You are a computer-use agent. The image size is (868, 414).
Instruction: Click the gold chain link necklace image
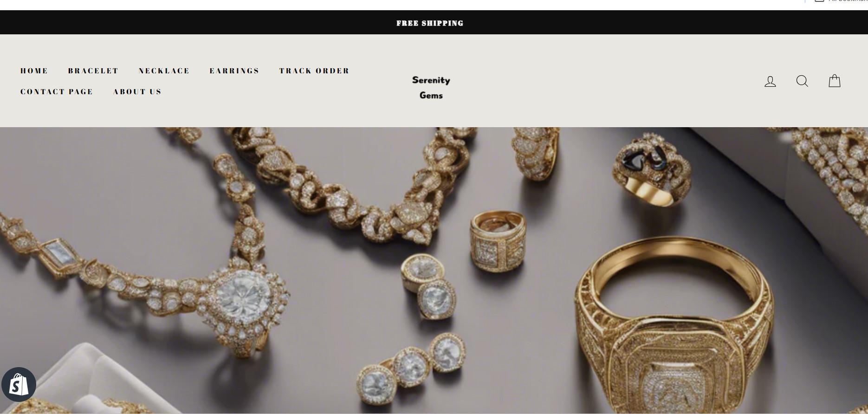(x=353, y=186)
